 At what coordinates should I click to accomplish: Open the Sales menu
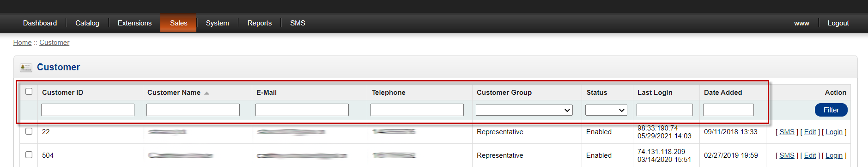pos(178,23)
